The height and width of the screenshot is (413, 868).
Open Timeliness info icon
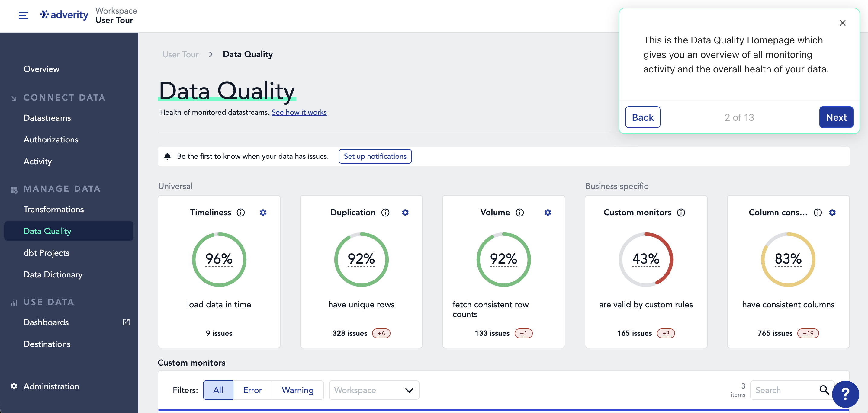point(241,213)
